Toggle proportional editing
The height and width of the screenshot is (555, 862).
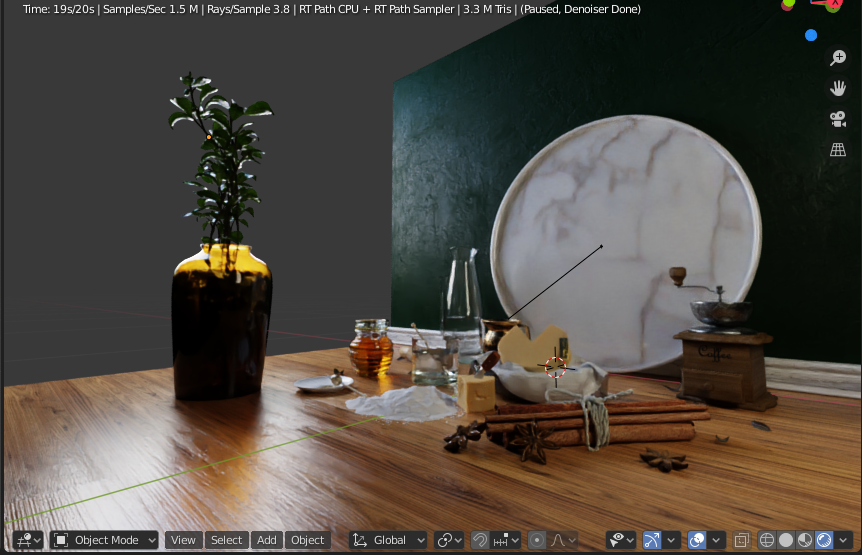pyautogui.click(x=538, y=540)
